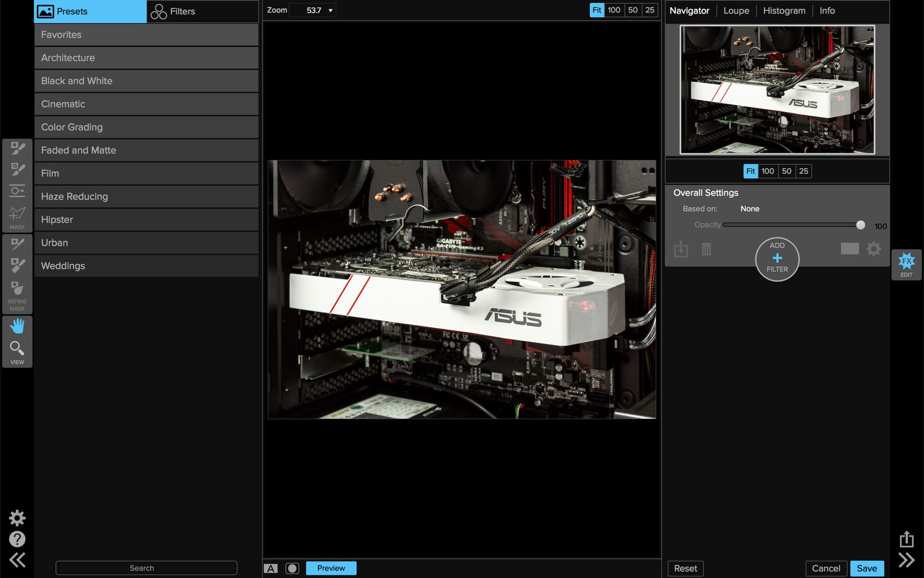
Task: Click the Navigator preview thumbnail
Action: (x=777, y=90)
